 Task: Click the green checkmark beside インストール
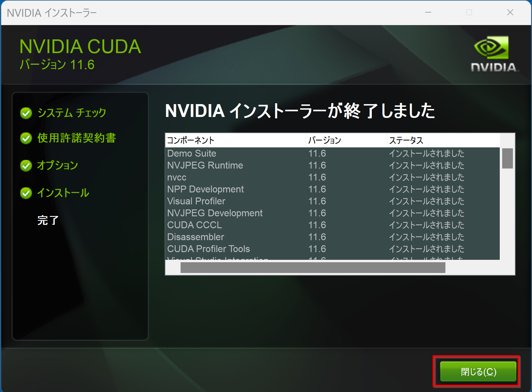26,193
